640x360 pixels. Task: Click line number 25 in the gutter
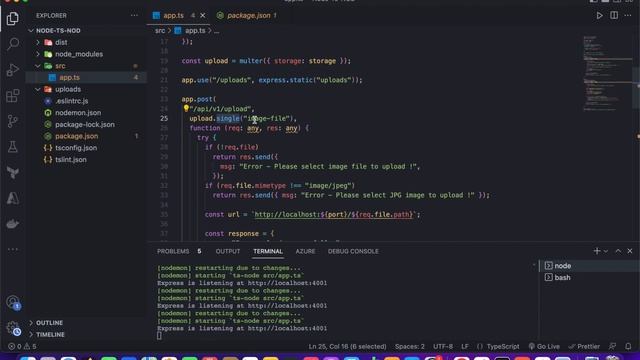164,118
